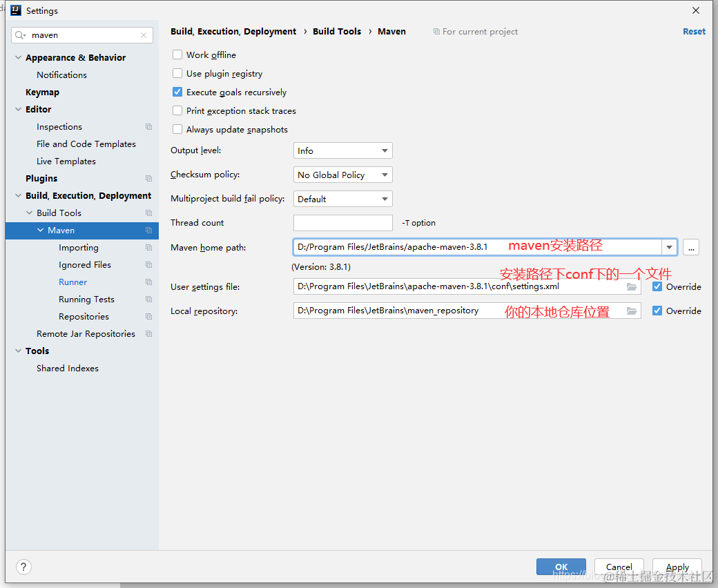Open Keymap settings
The height and width of the screenshot is (588, 718).
(43, 92)
